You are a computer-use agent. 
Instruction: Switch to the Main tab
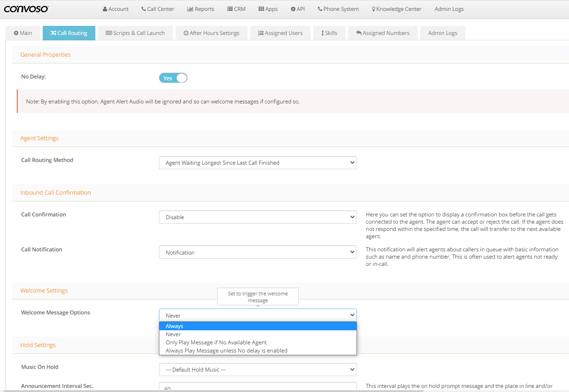(x=23, y=33)
